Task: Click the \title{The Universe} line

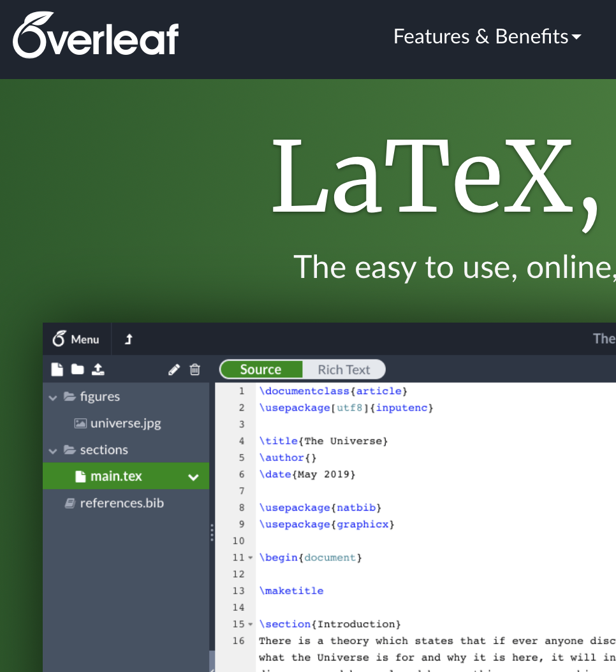Action: point(323,441)
